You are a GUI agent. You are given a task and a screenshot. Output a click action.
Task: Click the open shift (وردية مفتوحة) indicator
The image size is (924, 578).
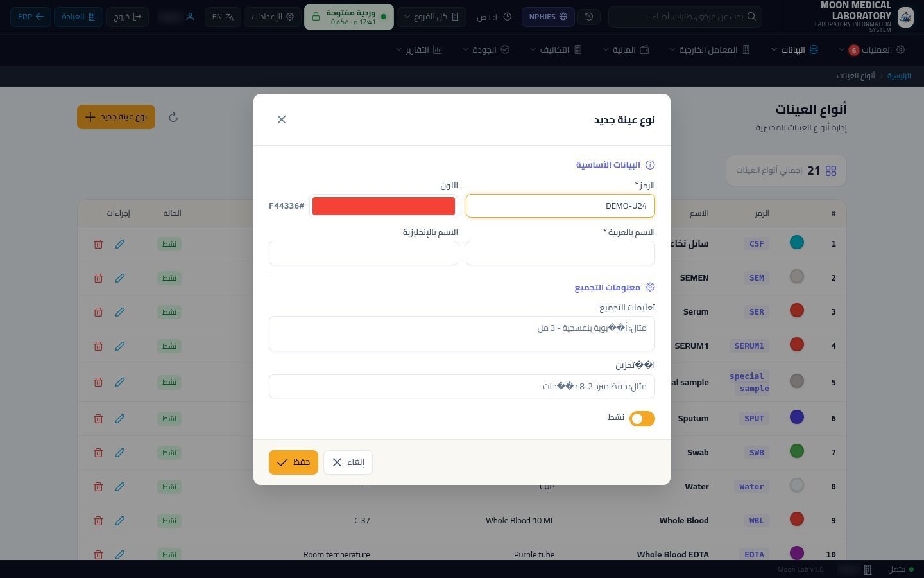pyautogui.click(x=349, y=17)
